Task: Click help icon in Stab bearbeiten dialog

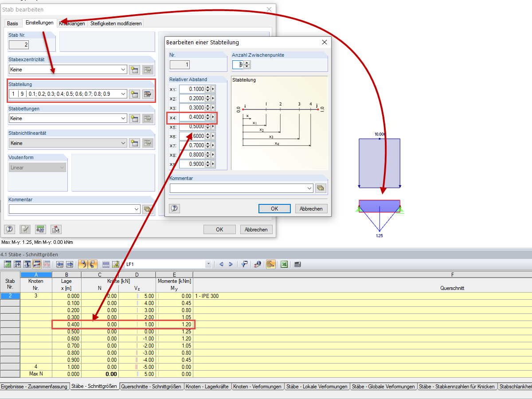Action: (9, 229)
